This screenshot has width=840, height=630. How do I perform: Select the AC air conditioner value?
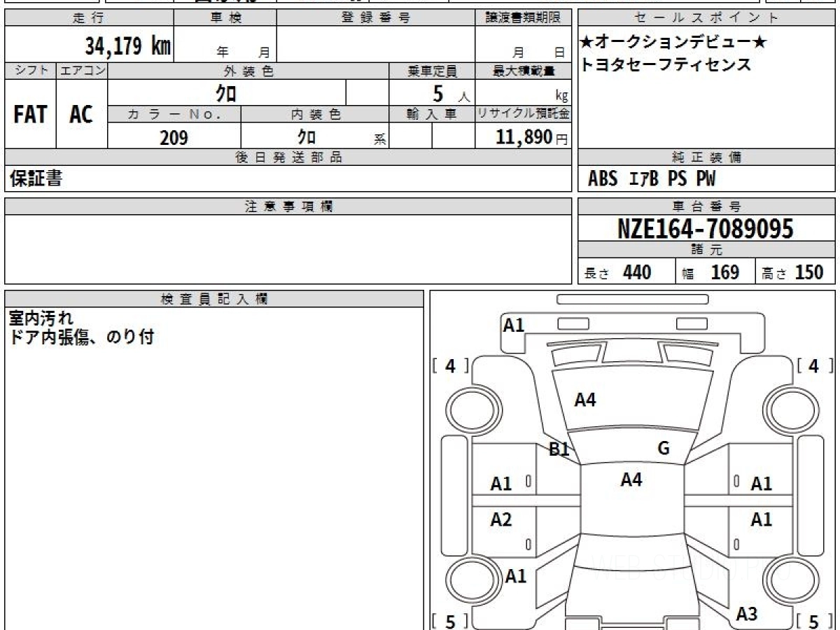pos(81,115)
